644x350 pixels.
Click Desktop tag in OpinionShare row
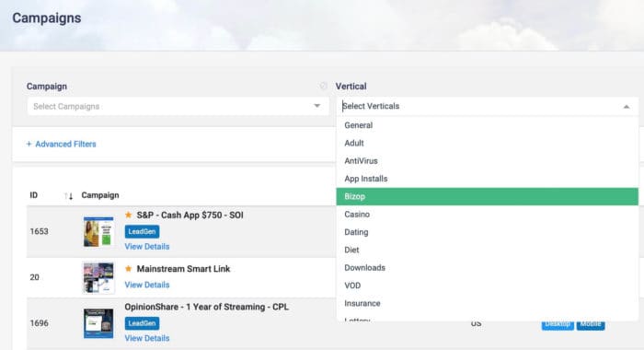pos(558,324)
